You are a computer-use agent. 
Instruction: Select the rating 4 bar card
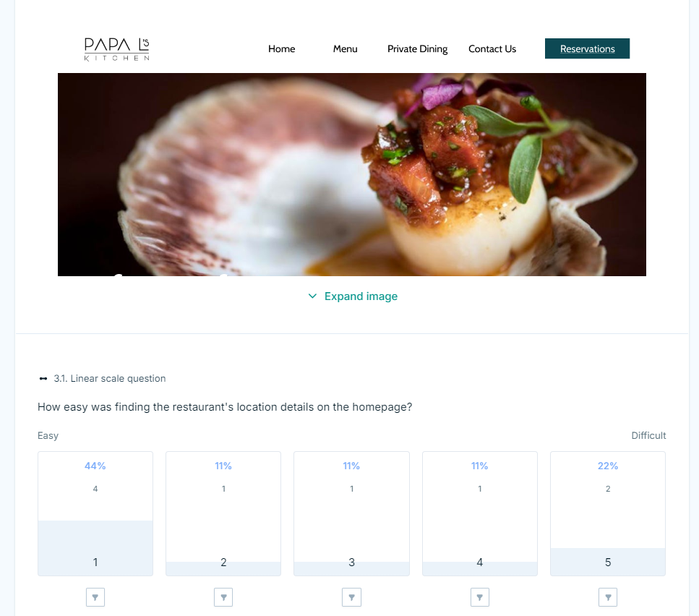[x=480, y=513]
